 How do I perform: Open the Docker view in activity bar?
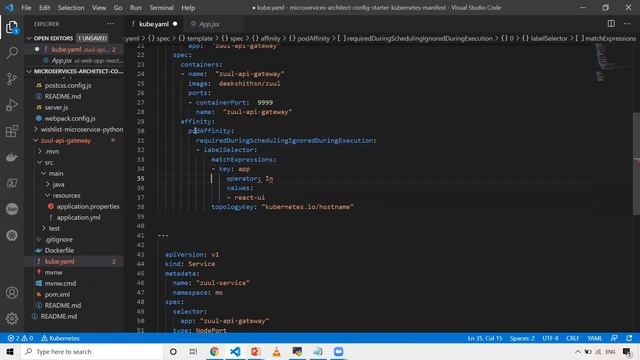(12, 157)
